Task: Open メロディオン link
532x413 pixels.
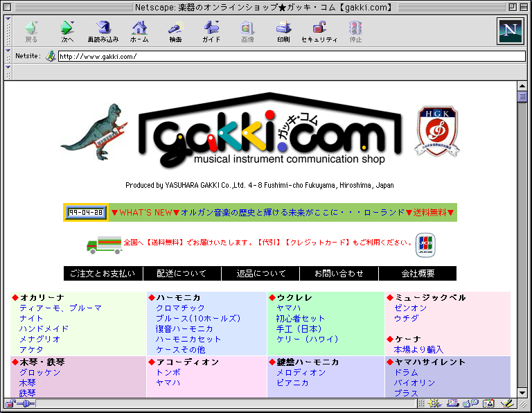Action: [301, 373]
